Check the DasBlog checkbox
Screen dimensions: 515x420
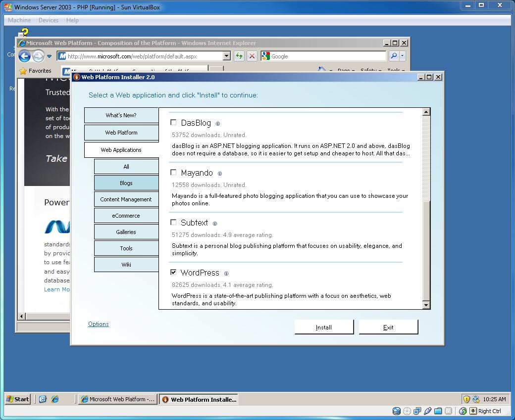(173, 122)
